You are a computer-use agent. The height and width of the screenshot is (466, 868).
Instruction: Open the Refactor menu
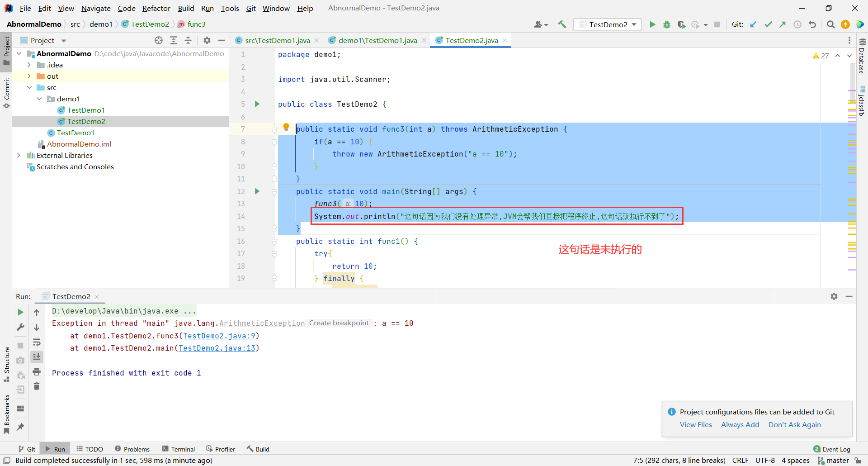(156, 8)
